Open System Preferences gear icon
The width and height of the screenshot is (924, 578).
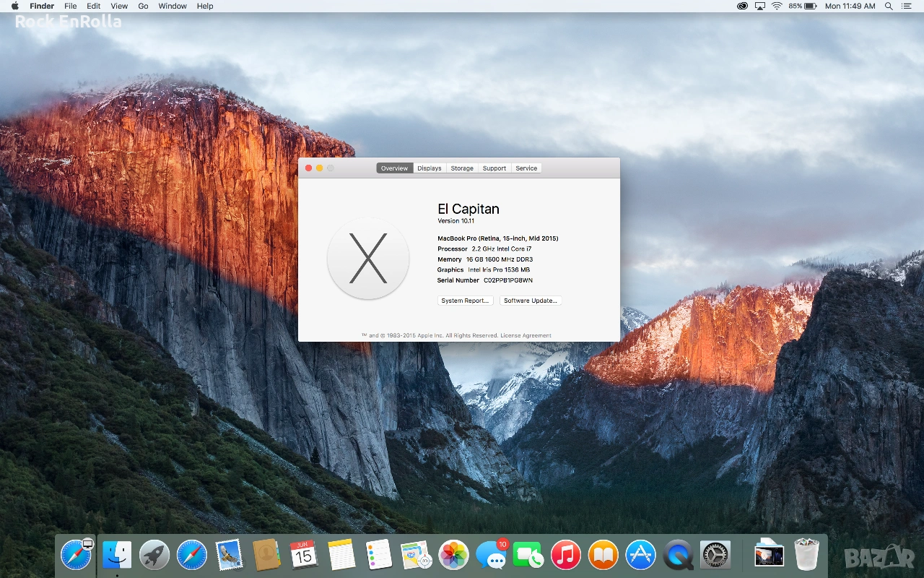point(715,555)
